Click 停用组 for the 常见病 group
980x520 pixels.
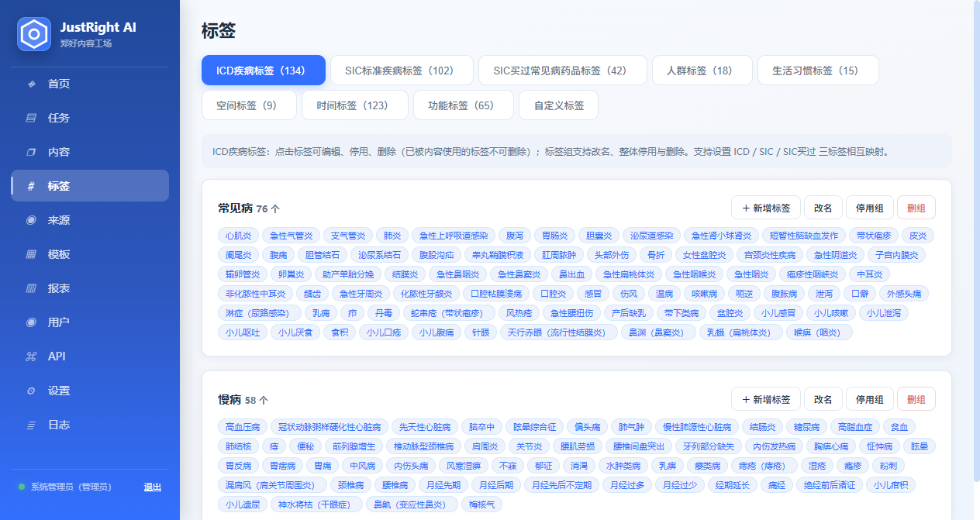coord(870,208)
